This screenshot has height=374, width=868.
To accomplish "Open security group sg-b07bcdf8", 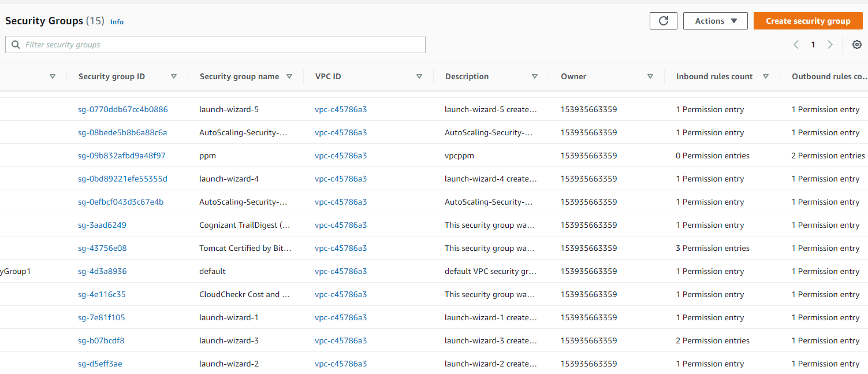I will coord(101,340).
